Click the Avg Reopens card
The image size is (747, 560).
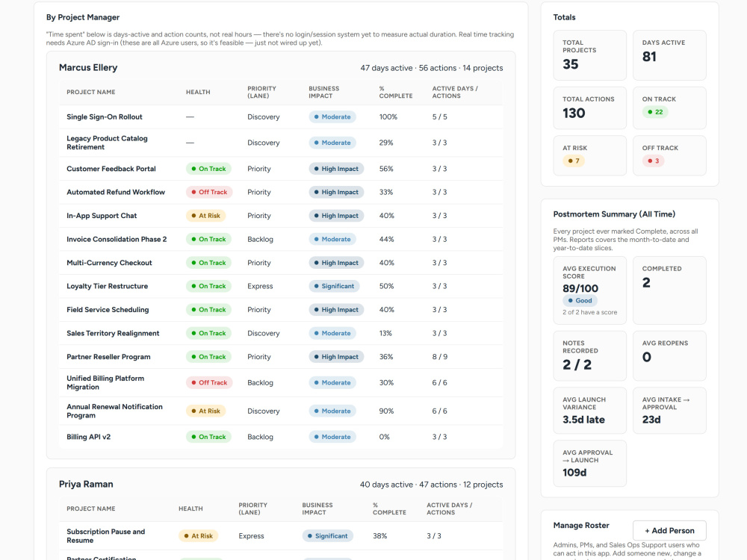(669, 355)
